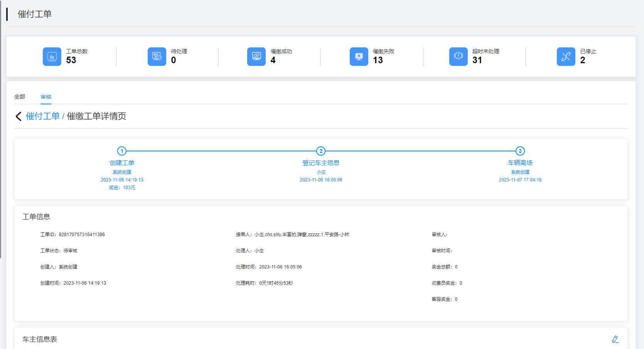Click the 待处理 pending icon
The image size is (644, 349).
coord(157,57)
